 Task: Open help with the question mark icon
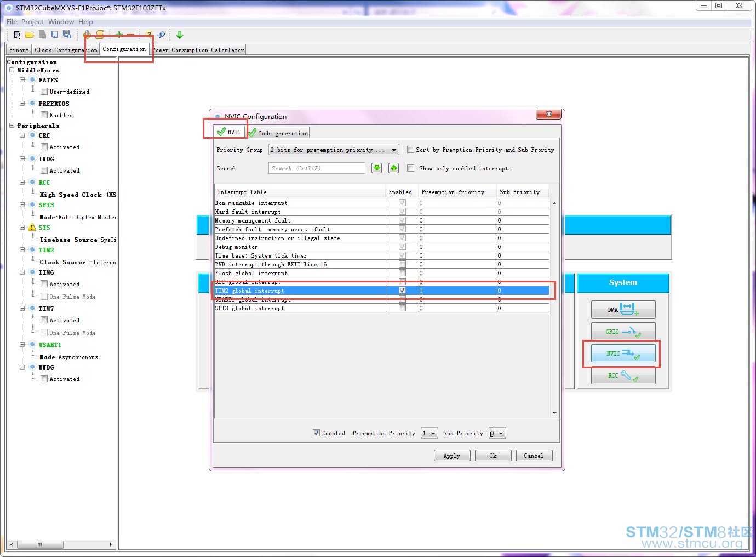[149, 35]
